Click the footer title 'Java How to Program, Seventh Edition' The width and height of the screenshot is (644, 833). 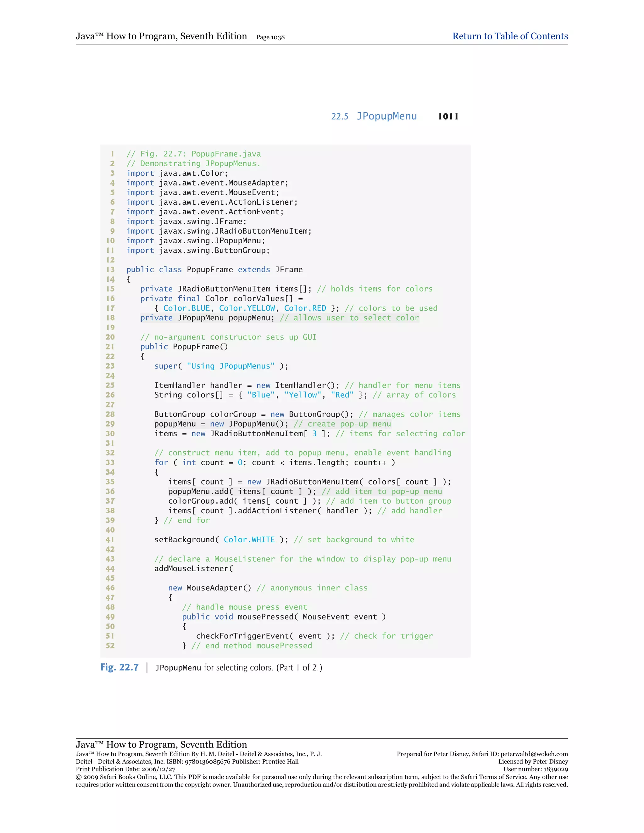[x=161, y=744]
